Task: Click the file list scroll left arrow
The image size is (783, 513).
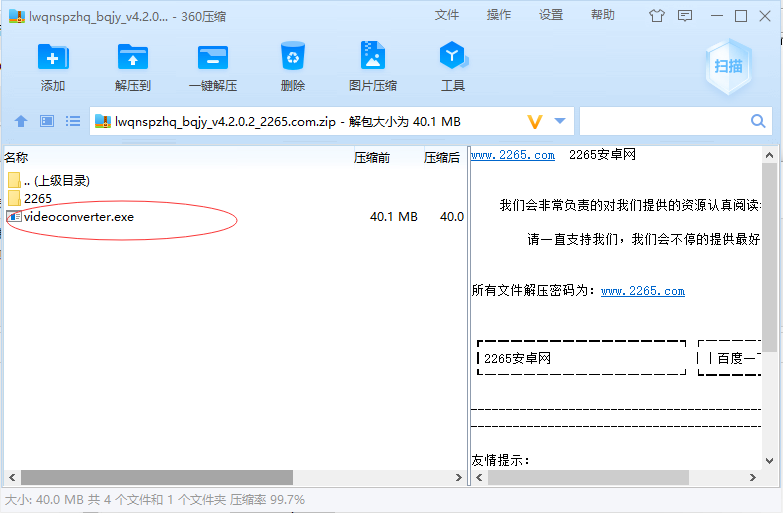Action: point(12,478)
